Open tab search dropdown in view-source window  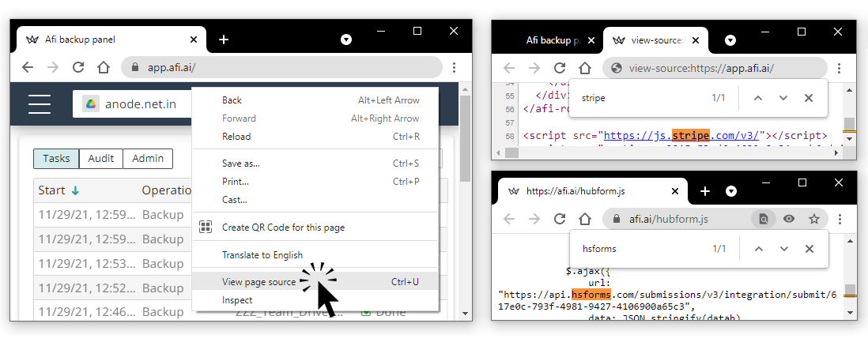coord(730,40)
